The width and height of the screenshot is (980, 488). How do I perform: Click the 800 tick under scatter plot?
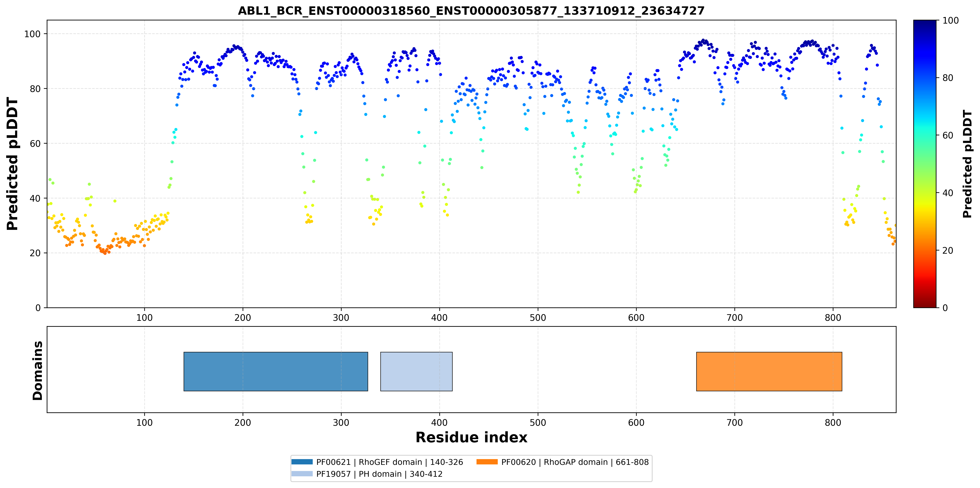(x=833, y=318)
